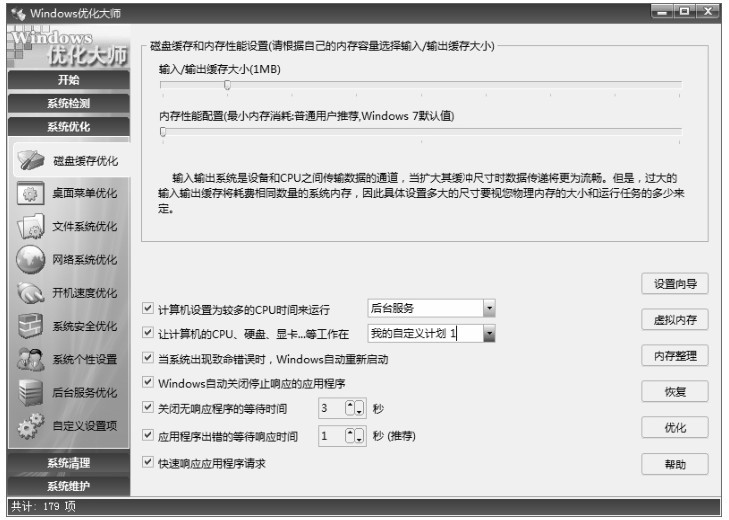Click the 我的自定义计划 1 text field
Screen dimensions: 729x520
click(425, 333)
